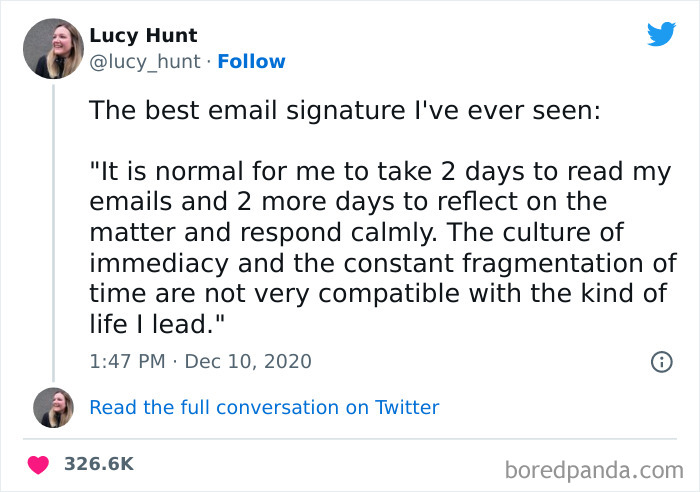Open the Lucy Hunt display name

143,36
